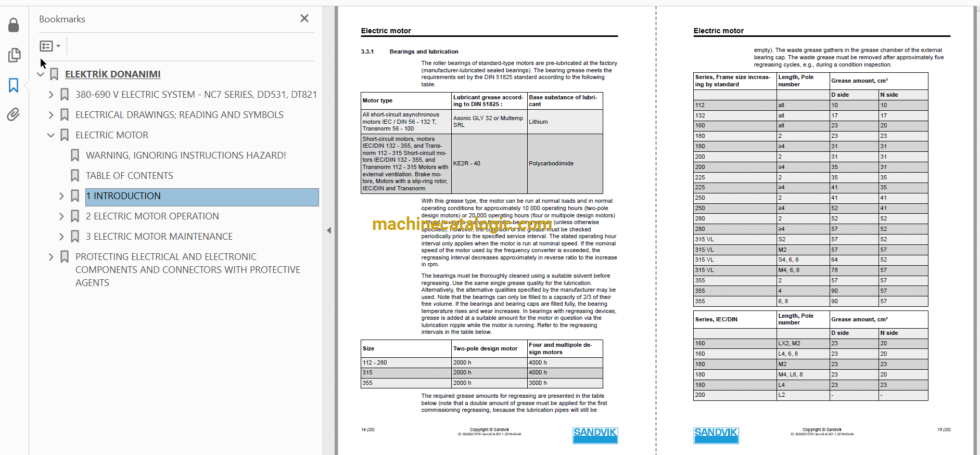Click heading '3.3.1 Bearings and lubrication'
Screen dimensions: 980x455
tap(410, 51)
